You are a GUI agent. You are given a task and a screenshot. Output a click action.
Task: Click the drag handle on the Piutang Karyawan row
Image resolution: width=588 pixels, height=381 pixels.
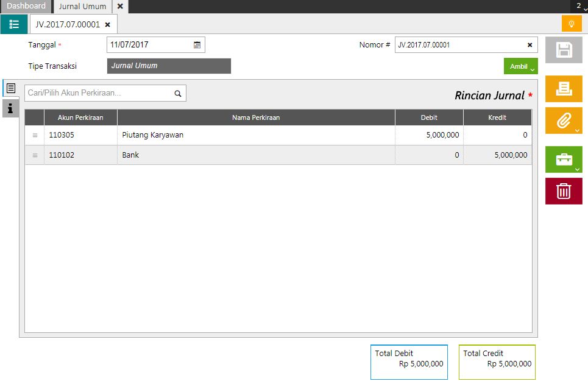(34, 135)
